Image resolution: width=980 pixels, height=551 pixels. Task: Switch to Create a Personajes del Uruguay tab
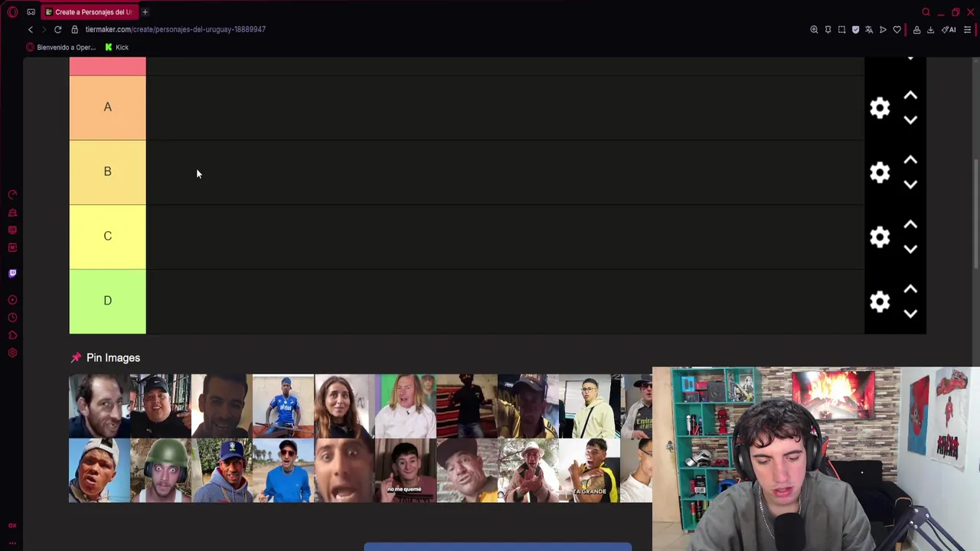(89, 12)
